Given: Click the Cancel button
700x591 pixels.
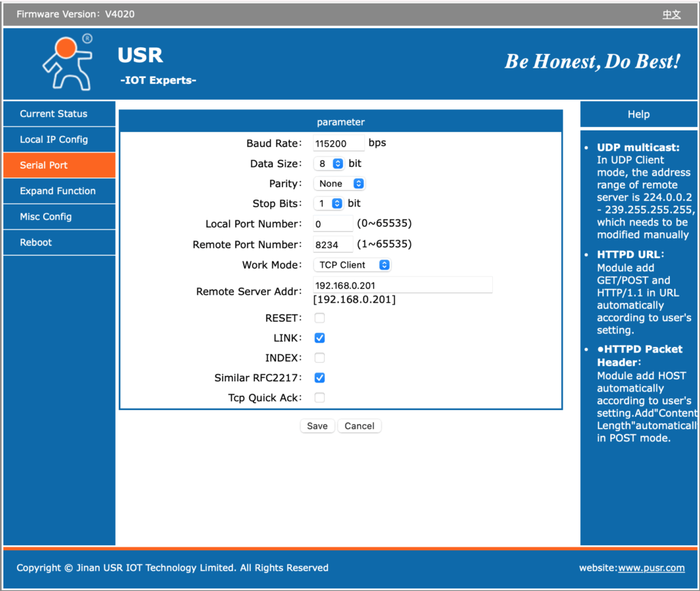Looking at the screenshot, I should point(359,426).
